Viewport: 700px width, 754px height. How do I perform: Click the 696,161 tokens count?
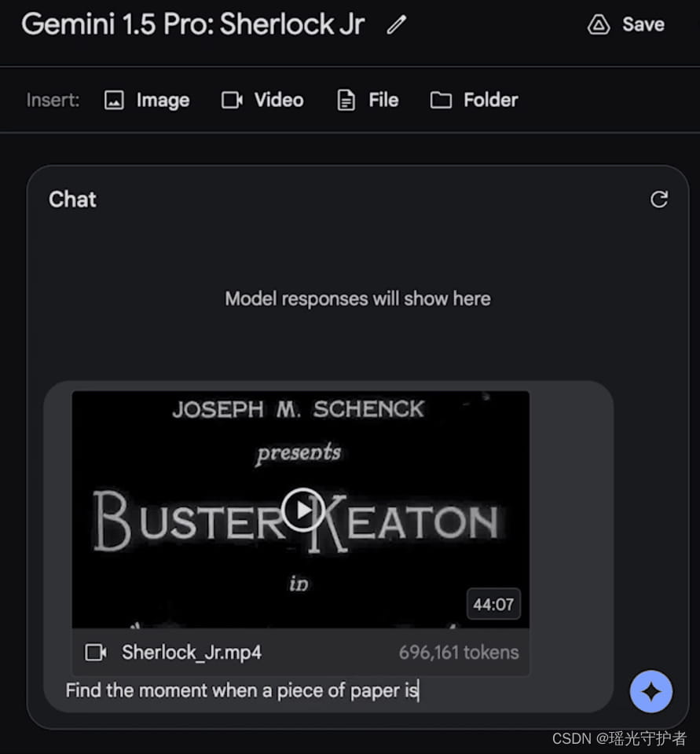pyautogui.click(x=459, y=653)
